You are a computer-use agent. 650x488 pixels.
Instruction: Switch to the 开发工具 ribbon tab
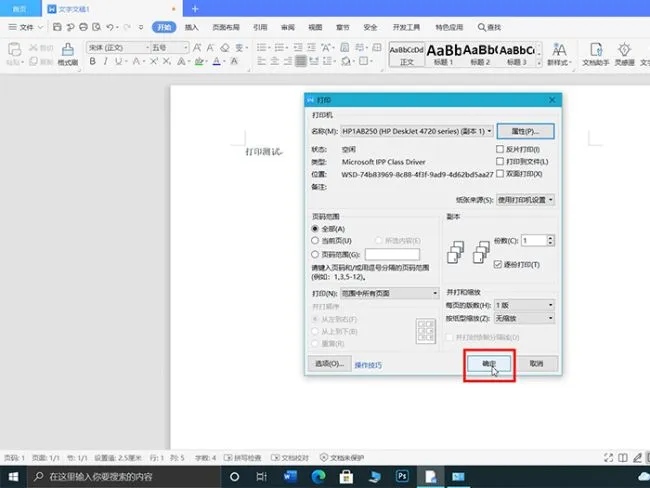click(406, 27)
